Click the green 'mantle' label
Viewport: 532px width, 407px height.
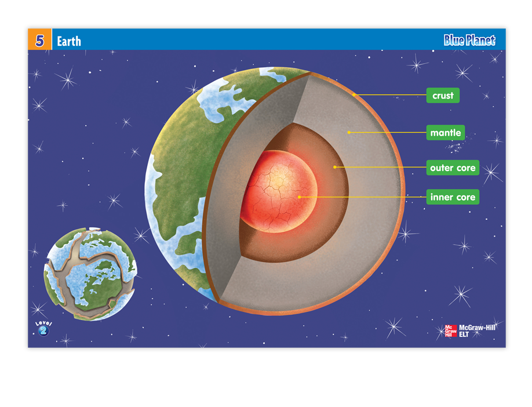pos(446,133)
